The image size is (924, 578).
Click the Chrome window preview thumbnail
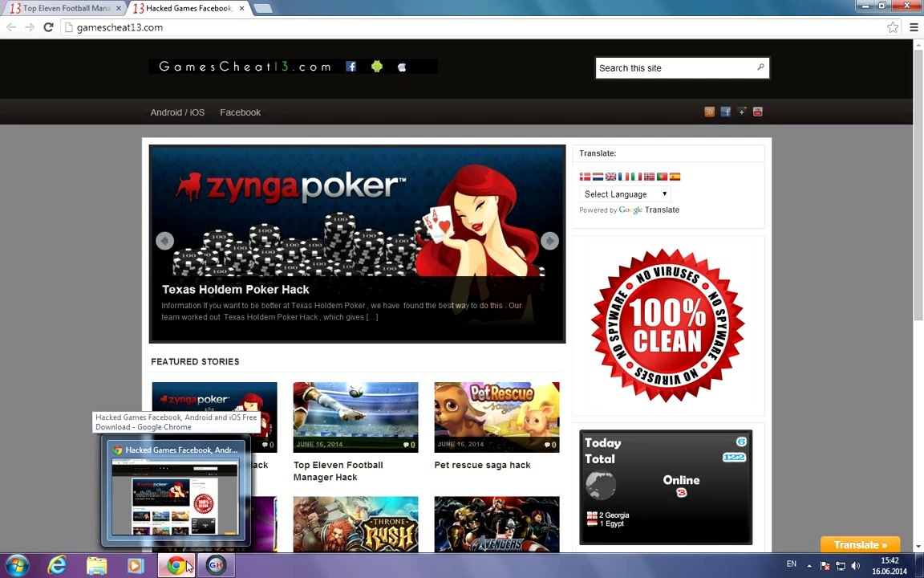pos(176,490)
